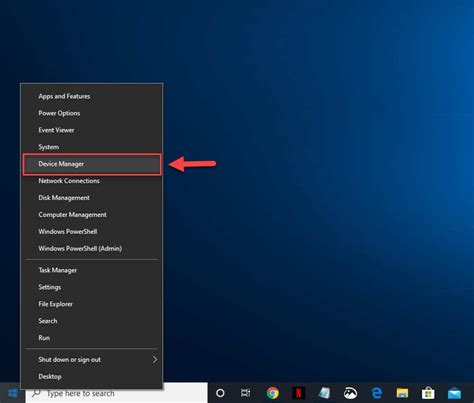Choose Event Viewer
This screenshot has height=403, width=474.
[x=92, y=130]
